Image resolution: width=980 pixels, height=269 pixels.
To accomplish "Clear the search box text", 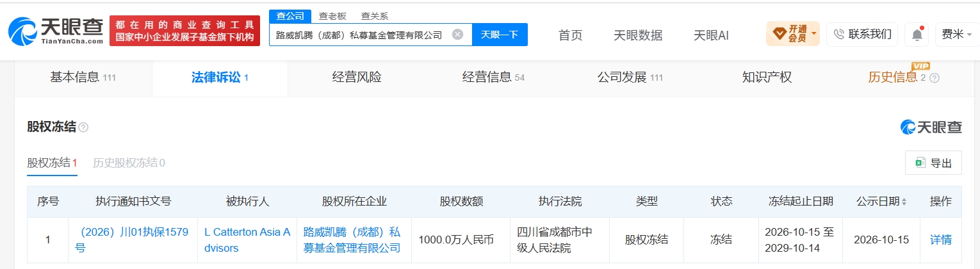I will click(457, 35).
